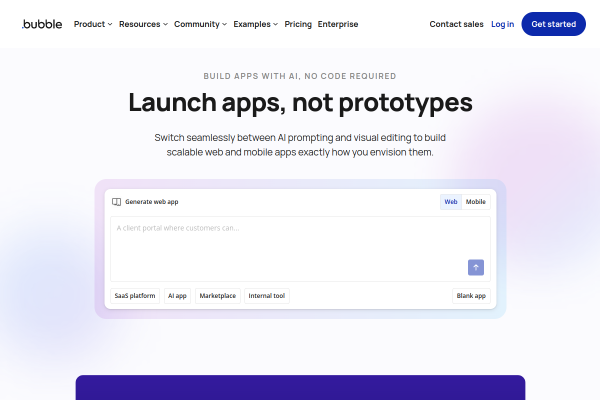Viewport: 600px width, 400px height.
Task: Select the AI app suggestion chip
Action: (x=177, y=296)
